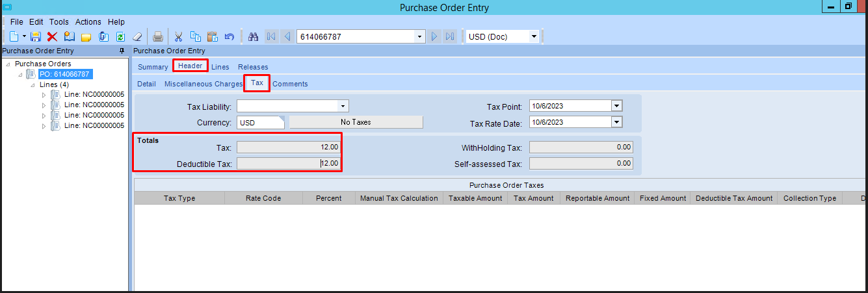Image resolution: width=868 pixels, height=293 pixels.
Task: Go to the first record navigation icon
Action: click(x=271, y=36)
